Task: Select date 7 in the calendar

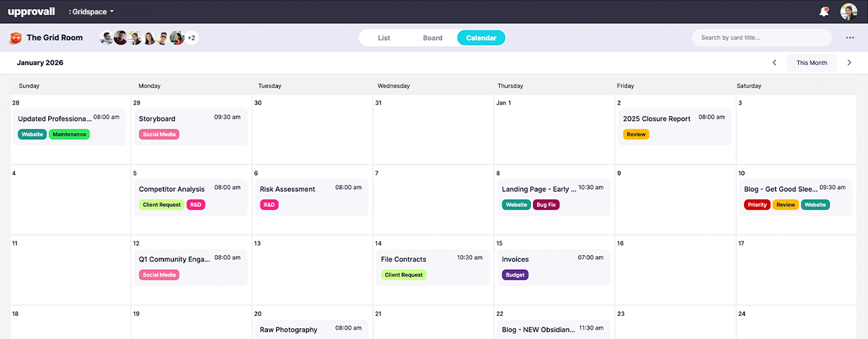Action: click(x=433, y=199)
